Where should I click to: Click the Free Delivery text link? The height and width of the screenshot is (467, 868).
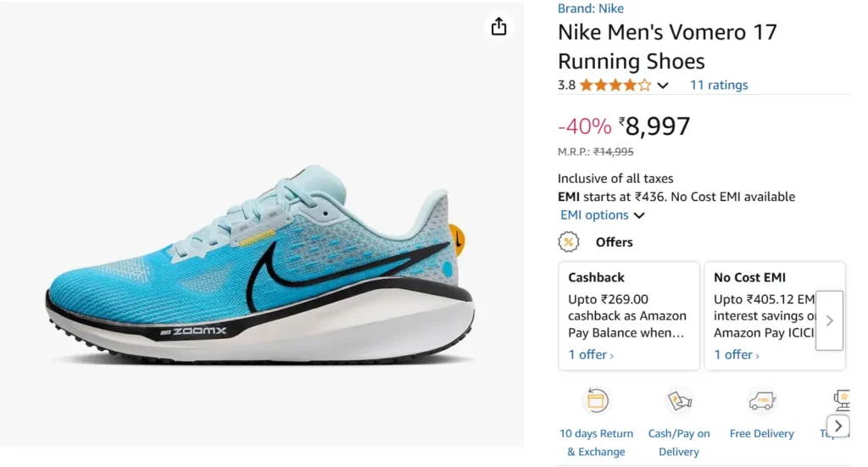point(761,434)
